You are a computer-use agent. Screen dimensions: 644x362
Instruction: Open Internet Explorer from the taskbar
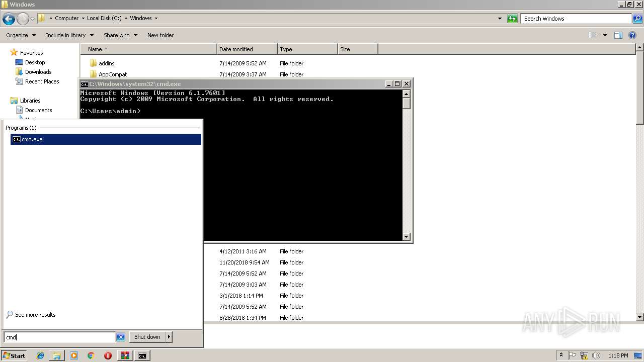[x=40, y=355]
